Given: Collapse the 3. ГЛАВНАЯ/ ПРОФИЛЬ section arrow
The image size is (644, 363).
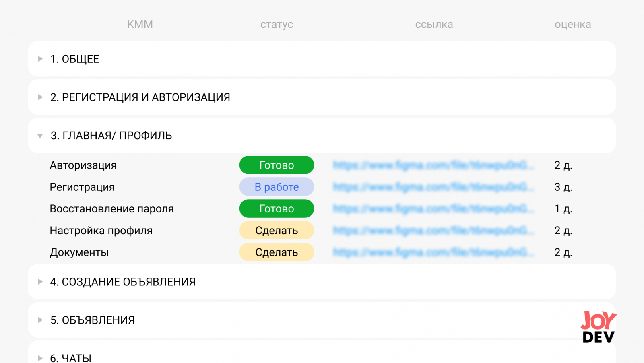Looking at the screenshot, I should point(40,136).
